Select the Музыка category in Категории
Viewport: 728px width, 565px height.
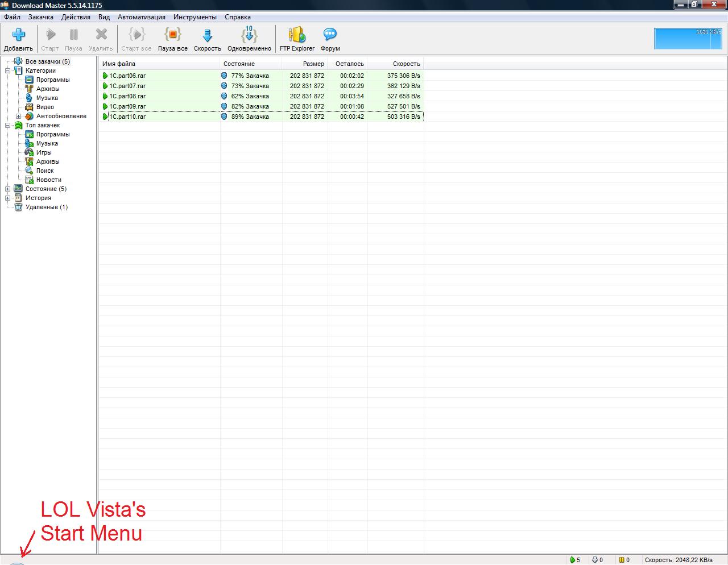click(47, 98)
